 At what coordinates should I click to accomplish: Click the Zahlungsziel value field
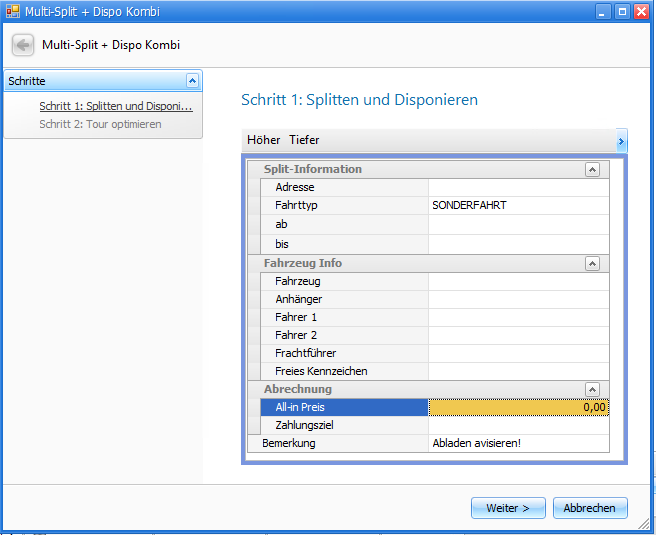coord(517,425)
